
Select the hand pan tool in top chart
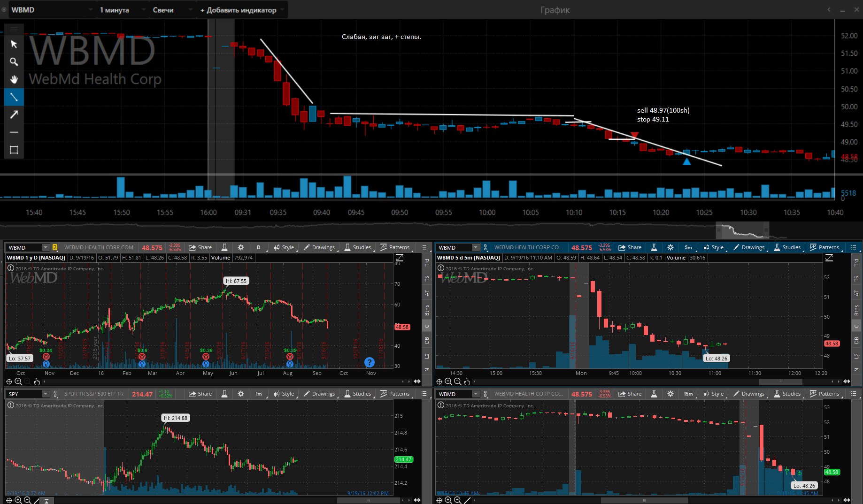[14, 79]
